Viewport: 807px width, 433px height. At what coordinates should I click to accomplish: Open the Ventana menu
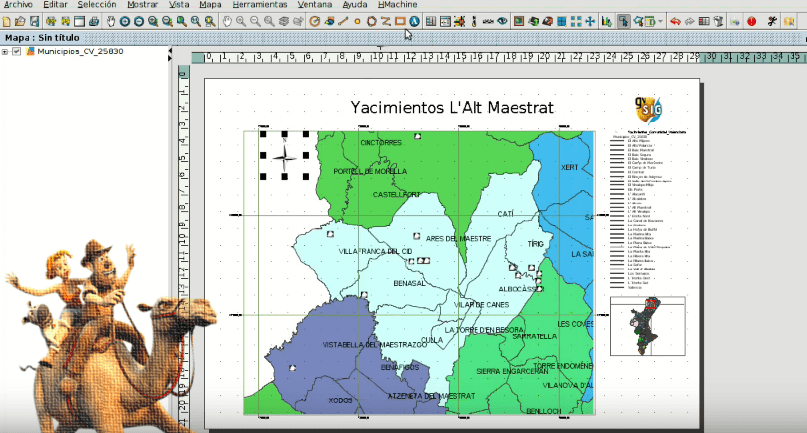pyautogui.click(x=314, y=5)
